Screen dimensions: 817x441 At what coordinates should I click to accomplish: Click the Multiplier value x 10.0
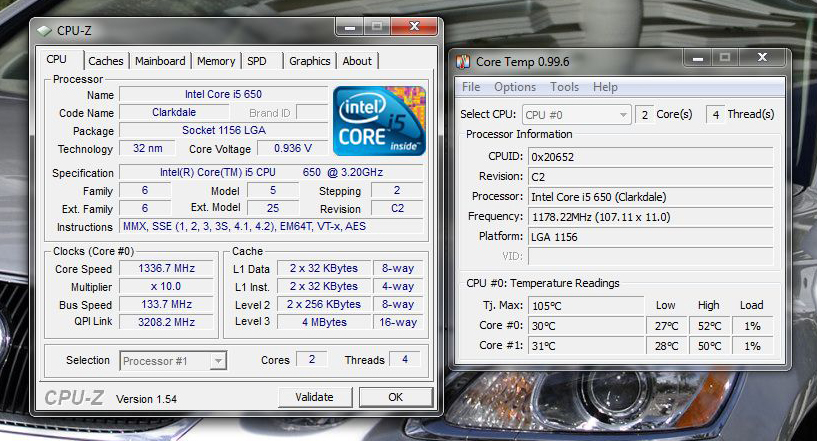[x=166, y=286]
